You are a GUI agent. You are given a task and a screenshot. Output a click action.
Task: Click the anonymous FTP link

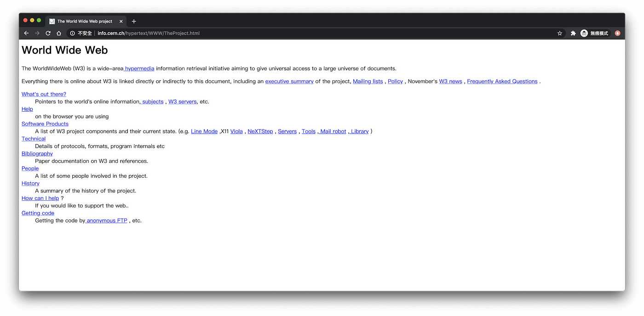tap(106, 220)
